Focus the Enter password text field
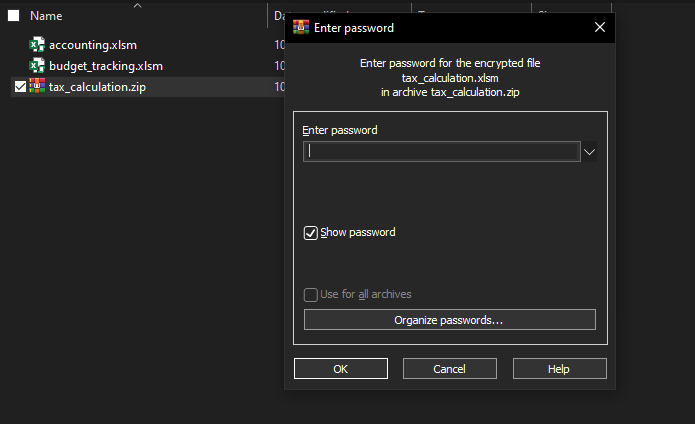 (442, 152)
